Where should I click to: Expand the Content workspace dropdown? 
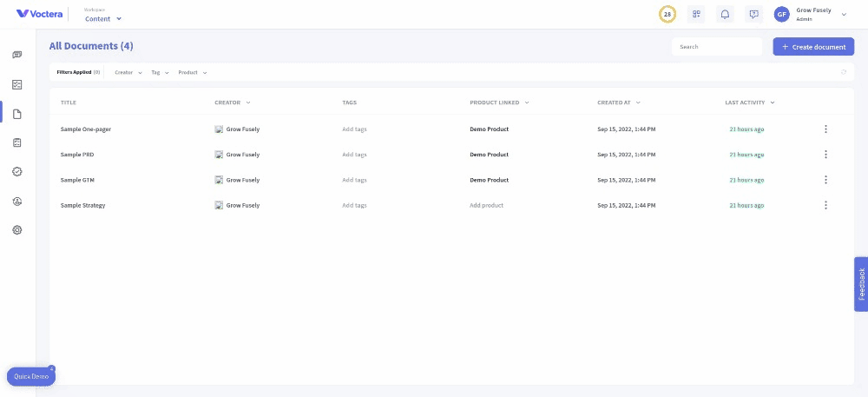pos(103,19)
